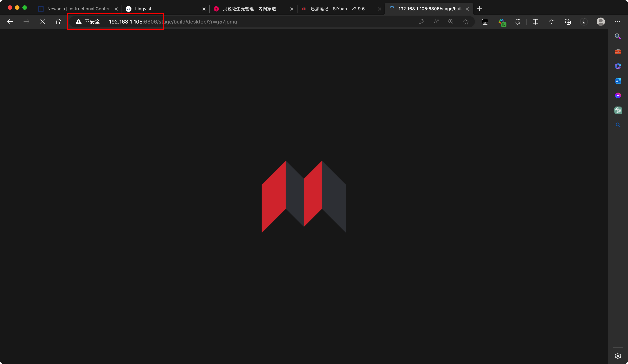Show the Downloads panel

[x=584, y=22]
